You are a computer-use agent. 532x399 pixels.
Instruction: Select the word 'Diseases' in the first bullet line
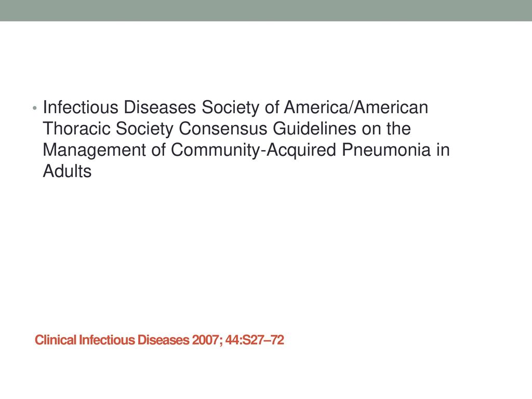[160, 107]
